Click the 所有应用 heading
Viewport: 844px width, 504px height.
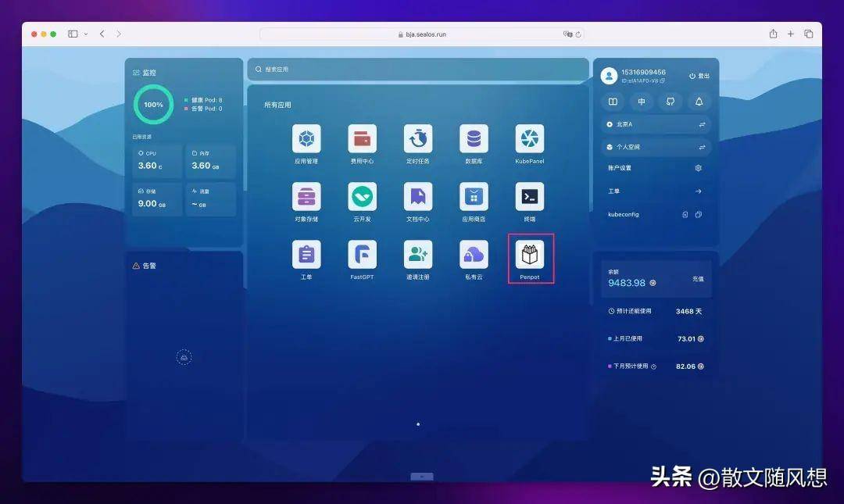pyautogui.click(x=277, y=105)
